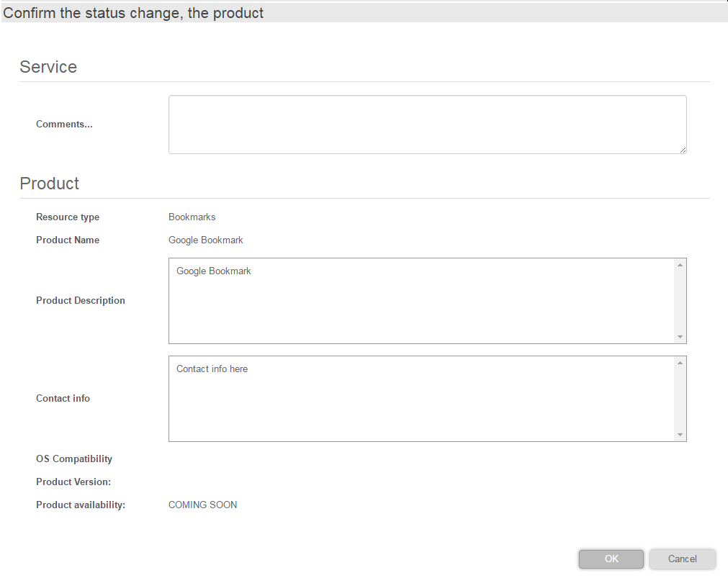Click the 'Product' section heading
728x578 pixels.
pos(49,184)
